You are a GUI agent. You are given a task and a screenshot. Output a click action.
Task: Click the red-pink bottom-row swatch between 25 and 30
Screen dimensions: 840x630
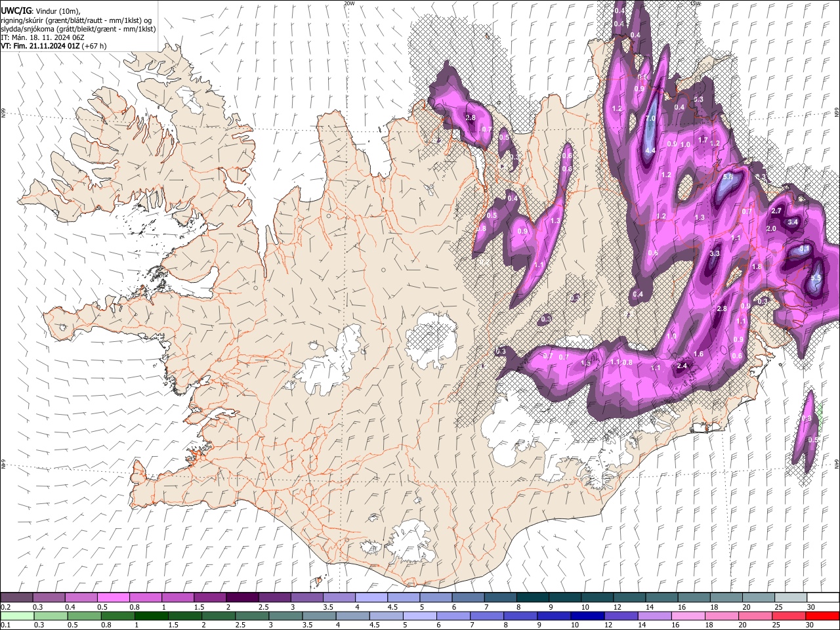click(788, 616)
